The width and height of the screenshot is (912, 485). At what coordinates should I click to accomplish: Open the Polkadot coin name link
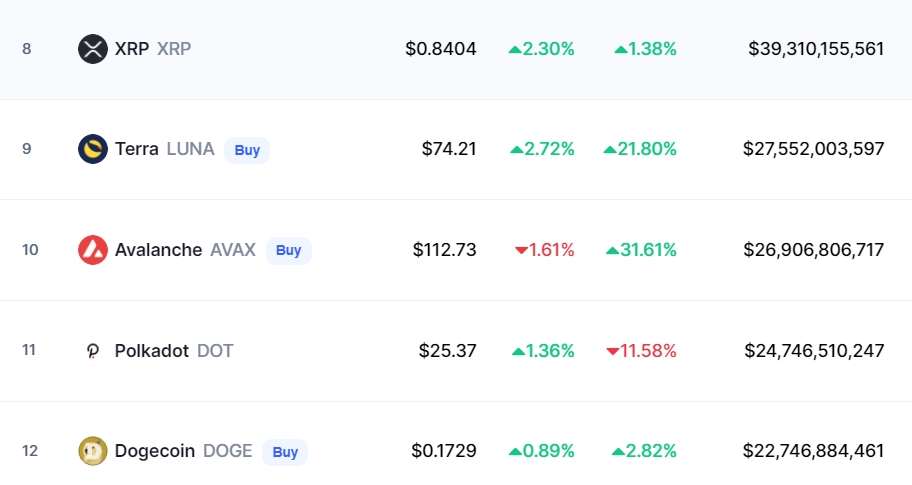[x=152, y=351]
